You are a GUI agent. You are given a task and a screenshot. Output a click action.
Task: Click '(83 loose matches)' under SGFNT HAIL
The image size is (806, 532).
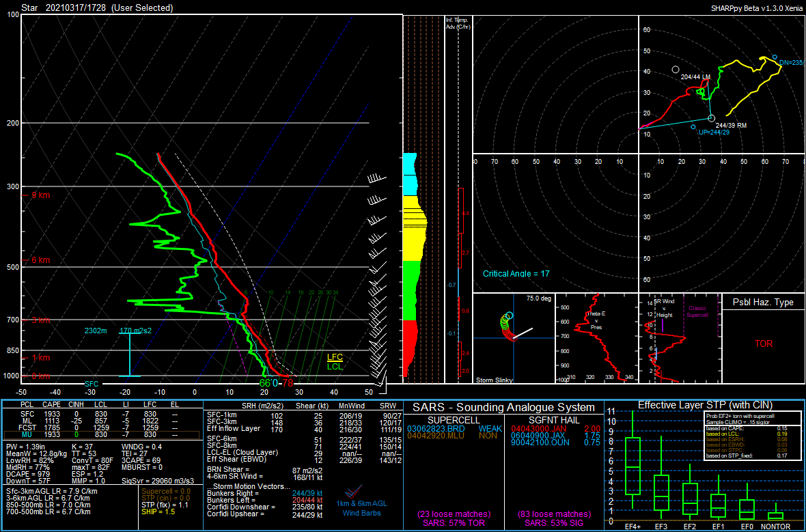point(554,514)
